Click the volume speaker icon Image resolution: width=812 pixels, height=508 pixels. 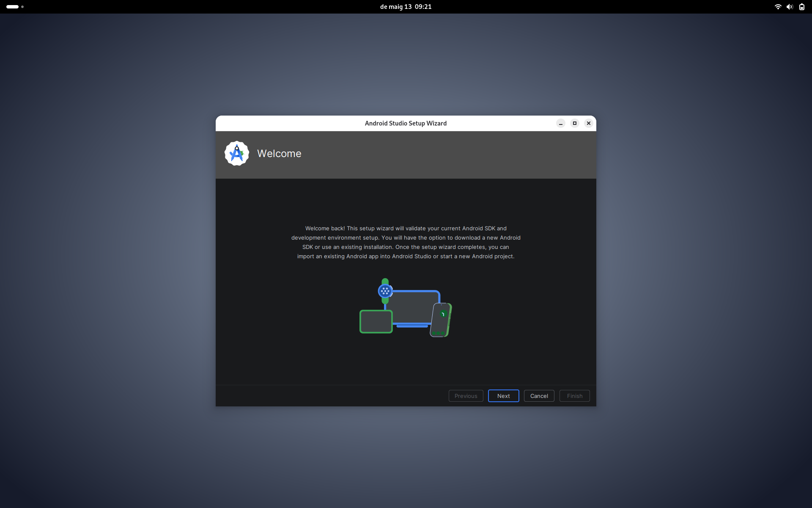[x=790, y=7]
